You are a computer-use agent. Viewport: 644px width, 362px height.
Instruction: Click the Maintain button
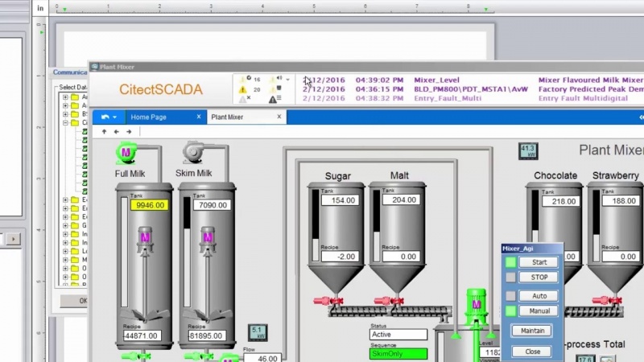[x=532, y=331]
